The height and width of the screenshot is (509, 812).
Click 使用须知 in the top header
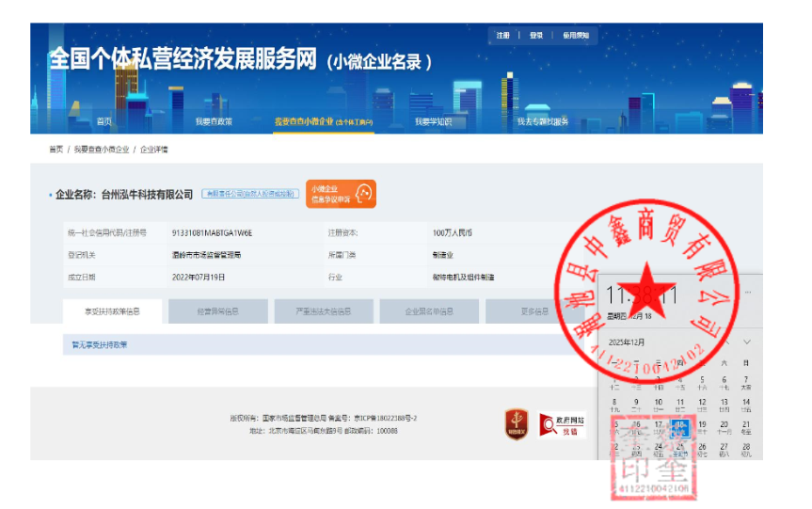[576, 36]
